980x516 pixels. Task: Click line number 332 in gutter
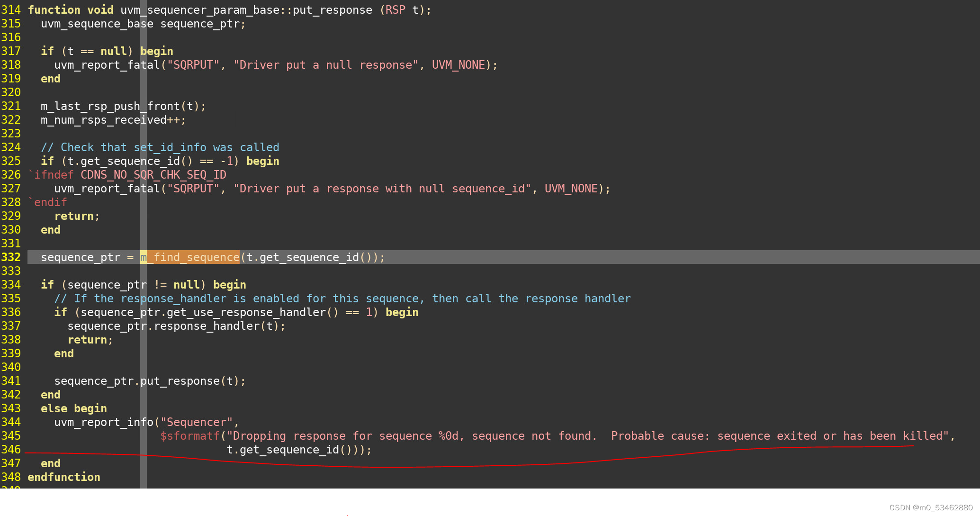click(x=11, y=257)
